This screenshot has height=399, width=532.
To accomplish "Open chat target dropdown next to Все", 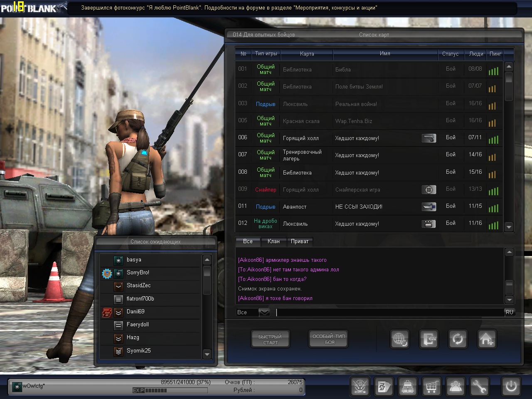I will [264, 312].
